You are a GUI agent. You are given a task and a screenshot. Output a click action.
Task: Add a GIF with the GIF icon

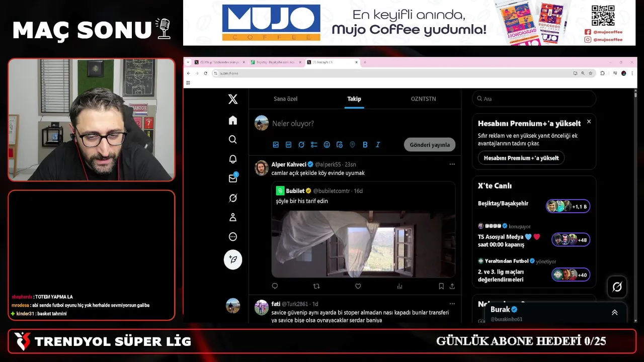click(x=288, y=145)
